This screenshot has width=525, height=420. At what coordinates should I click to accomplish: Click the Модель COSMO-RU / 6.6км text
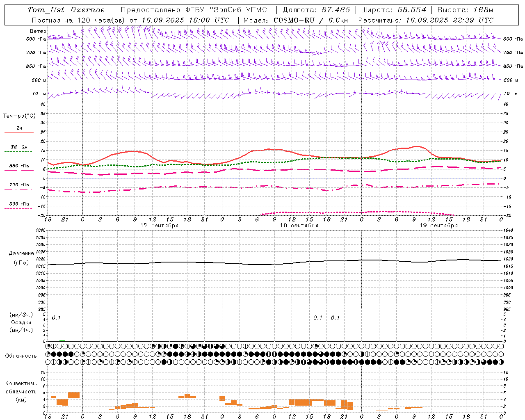pyautogui.click(x=296, y=20)
